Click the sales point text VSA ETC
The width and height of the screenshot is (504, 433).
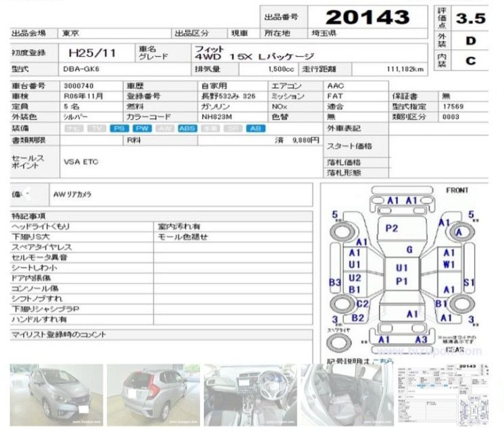point(81,161)
